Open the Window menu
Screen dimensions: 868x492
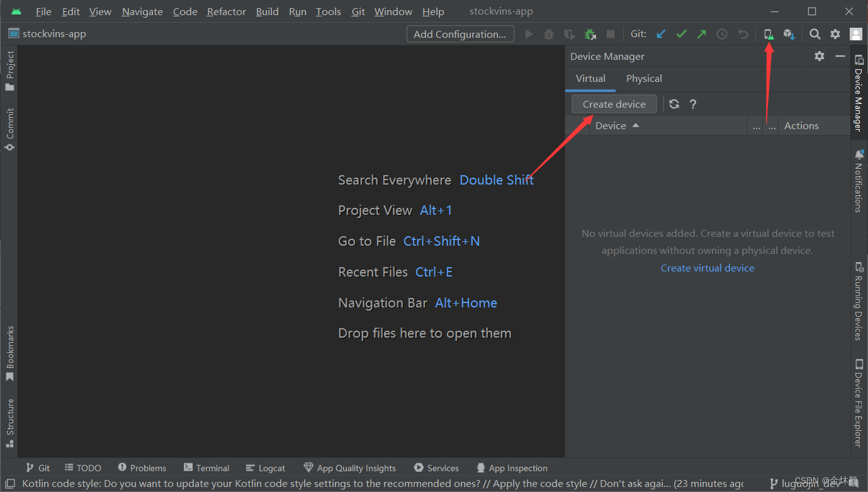coord(393,11)
